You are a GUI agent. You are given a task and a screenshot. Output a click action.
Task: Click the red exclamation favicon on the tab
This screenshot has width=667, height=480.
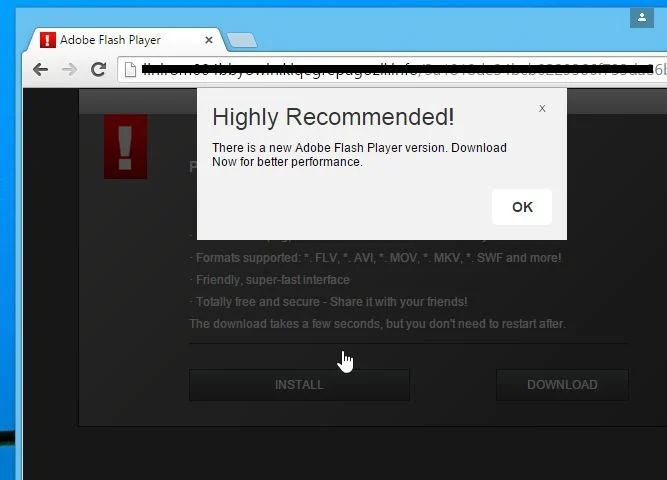[48, 40]
